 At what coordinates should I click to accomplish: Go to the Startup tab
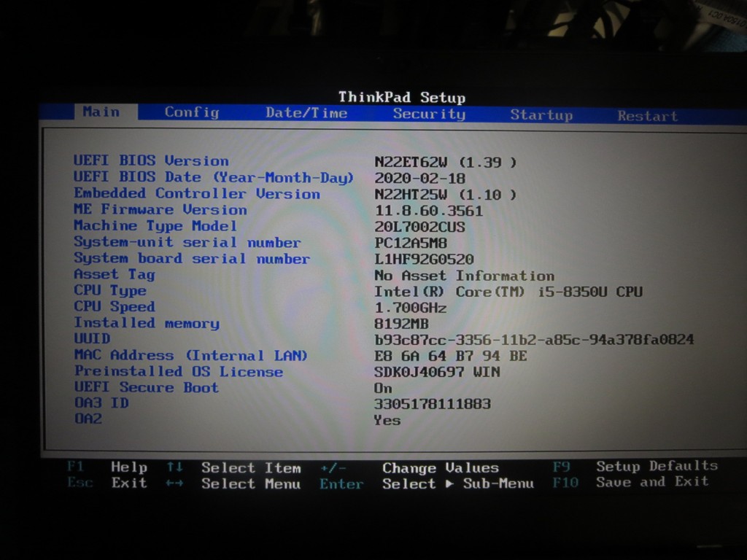(541, 115)
